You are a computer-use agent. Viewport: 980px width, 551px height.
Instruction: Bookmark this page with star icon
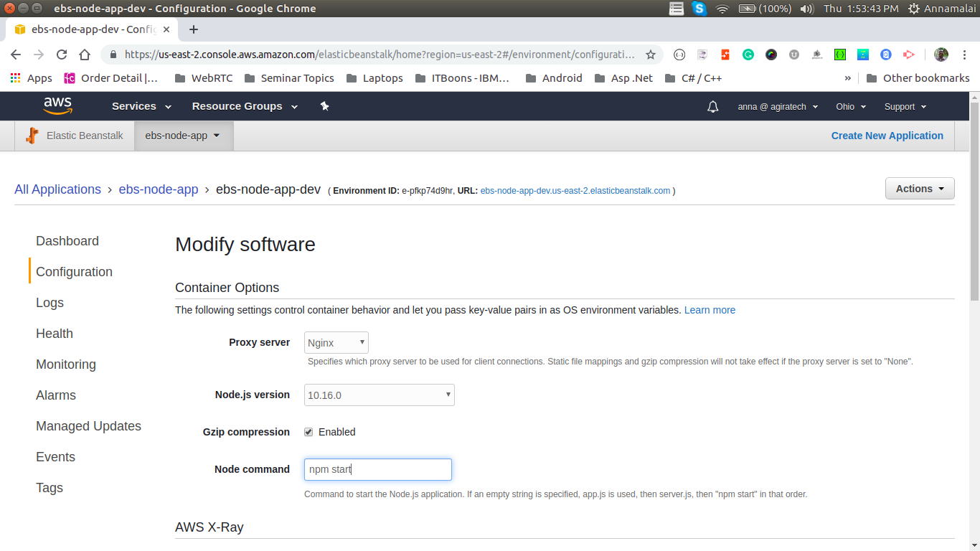[651, 55]
